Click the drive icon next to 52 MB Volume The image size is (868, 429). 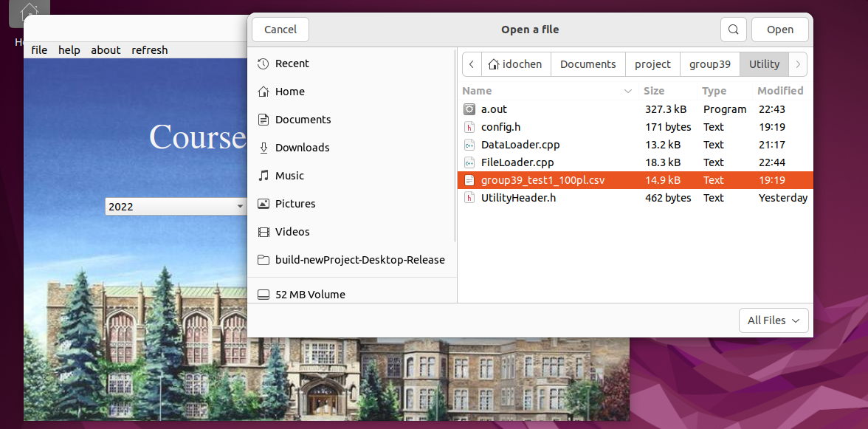point(264,295)
